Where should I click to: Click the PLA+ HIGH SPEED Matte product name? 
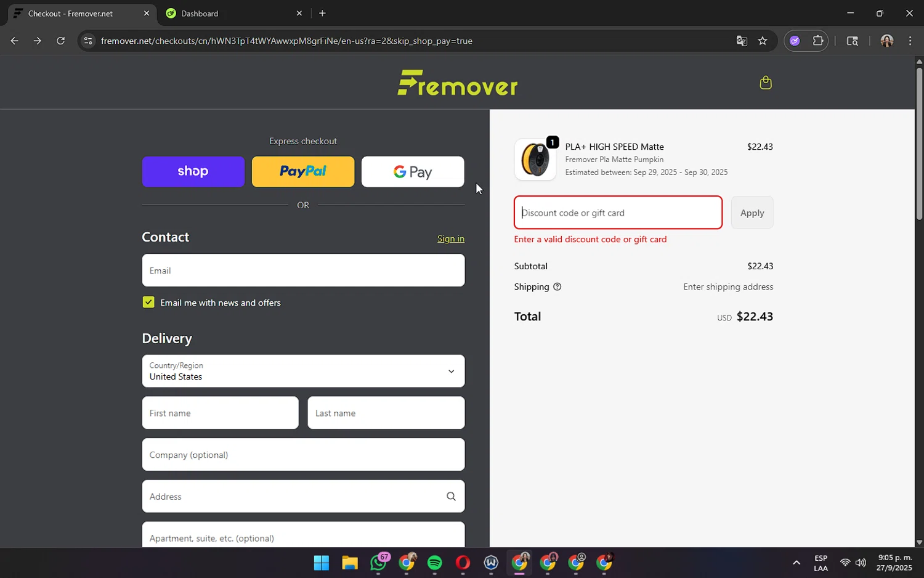[x=614, y=147]
